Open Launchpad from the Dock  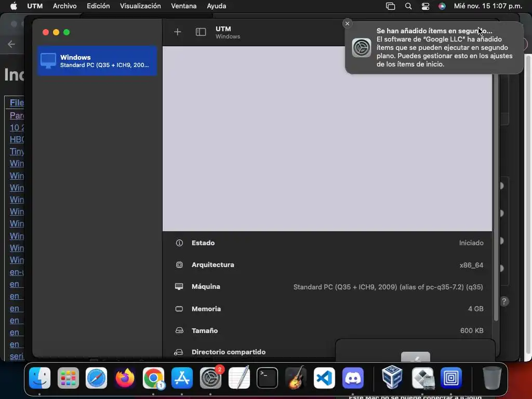(x=68, y=378)
